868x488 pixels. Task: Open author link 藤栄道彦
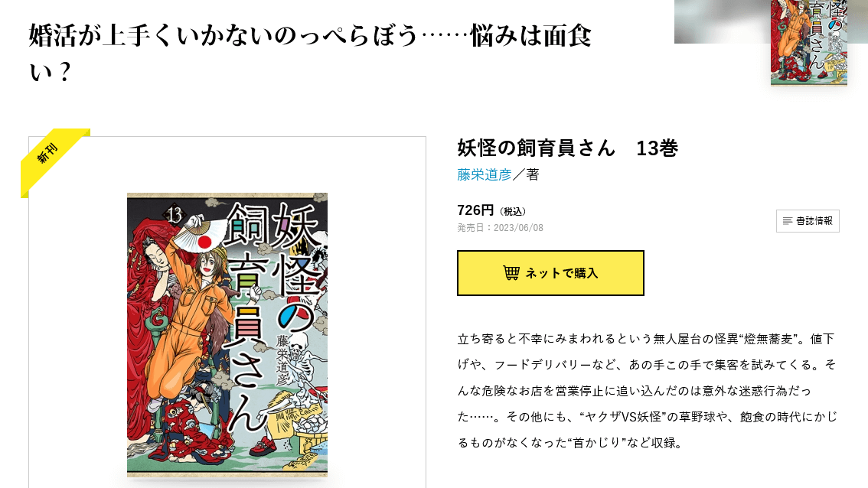pos(485,175)
